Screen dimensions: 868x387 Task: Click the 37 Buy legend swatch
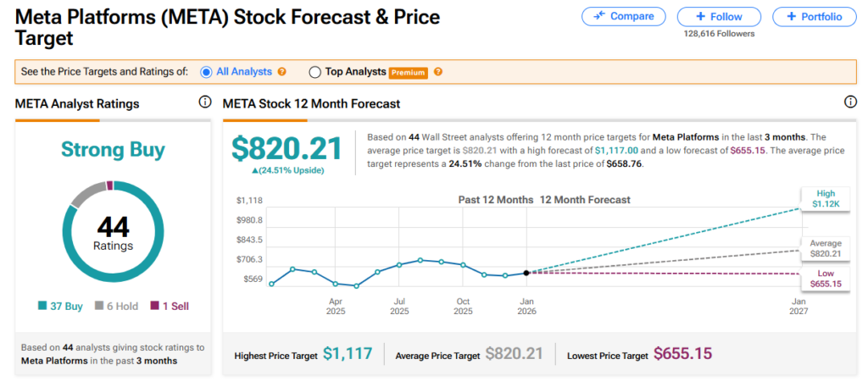coord(43,307)
